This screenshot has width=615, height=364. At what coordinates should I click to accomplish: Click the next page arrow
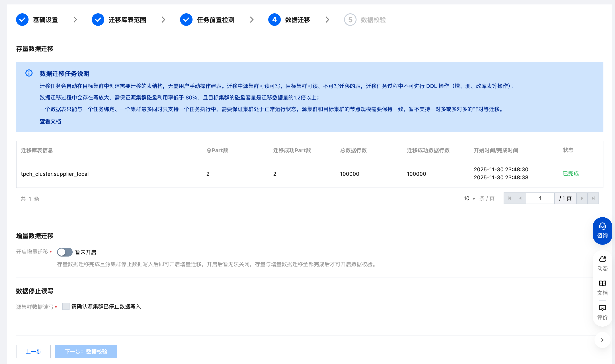[582, 198]
